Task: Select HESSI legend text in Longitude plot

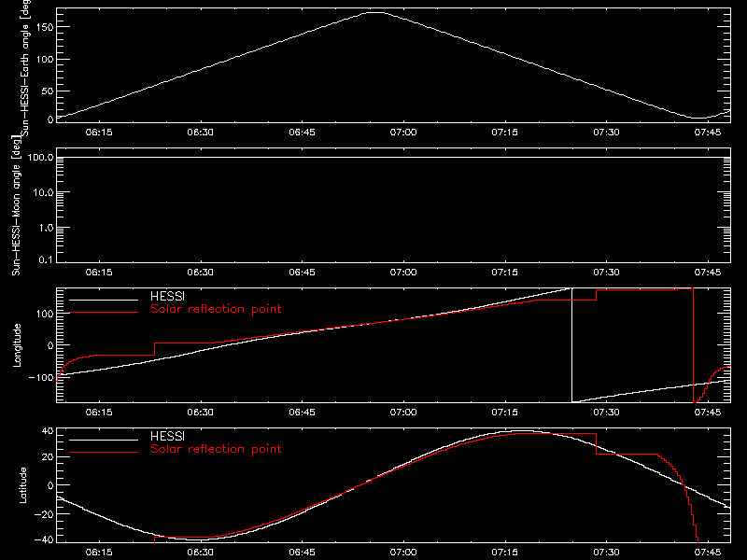Action: coord(167,296)
